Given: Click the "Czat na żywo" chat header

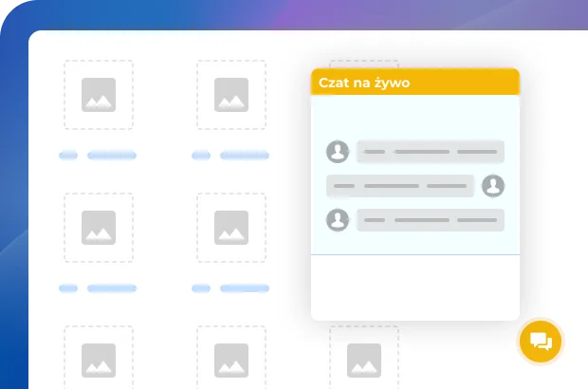Looking at the screenshot, I should [x=414, y=83].
